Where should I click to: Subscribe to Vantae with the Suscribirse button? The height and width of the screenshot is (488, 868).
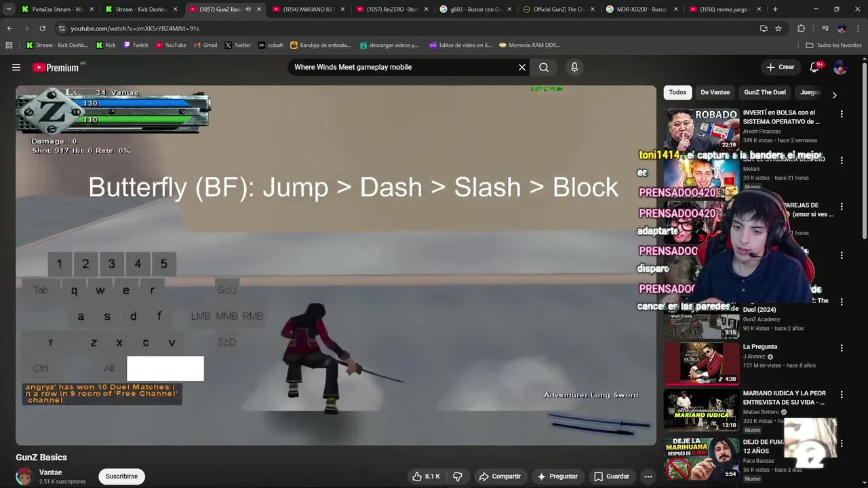[121, 476]
